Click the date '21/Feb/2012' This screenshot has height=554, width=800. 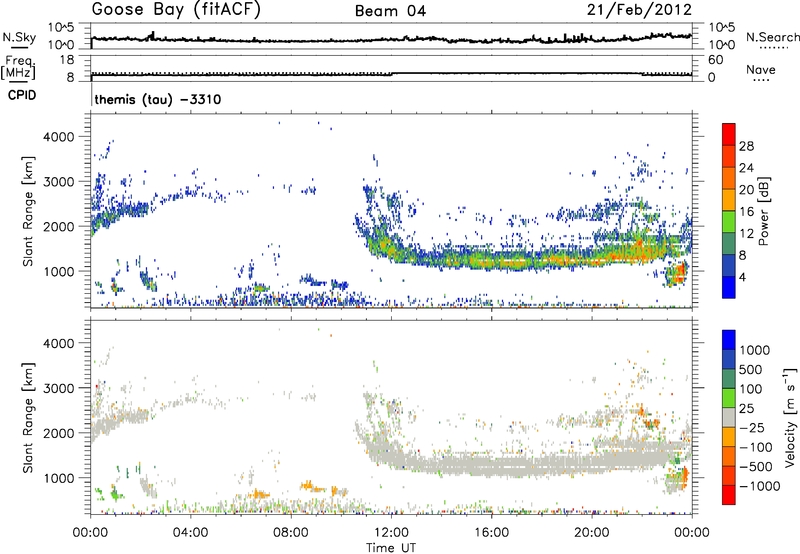639,10
